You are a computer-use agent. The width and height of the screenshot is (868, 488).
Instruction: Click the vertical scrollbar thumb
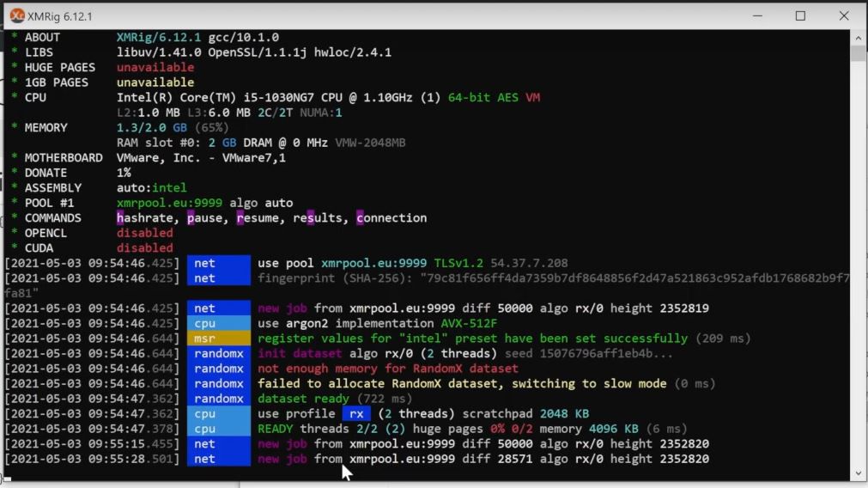click(858, 53)
